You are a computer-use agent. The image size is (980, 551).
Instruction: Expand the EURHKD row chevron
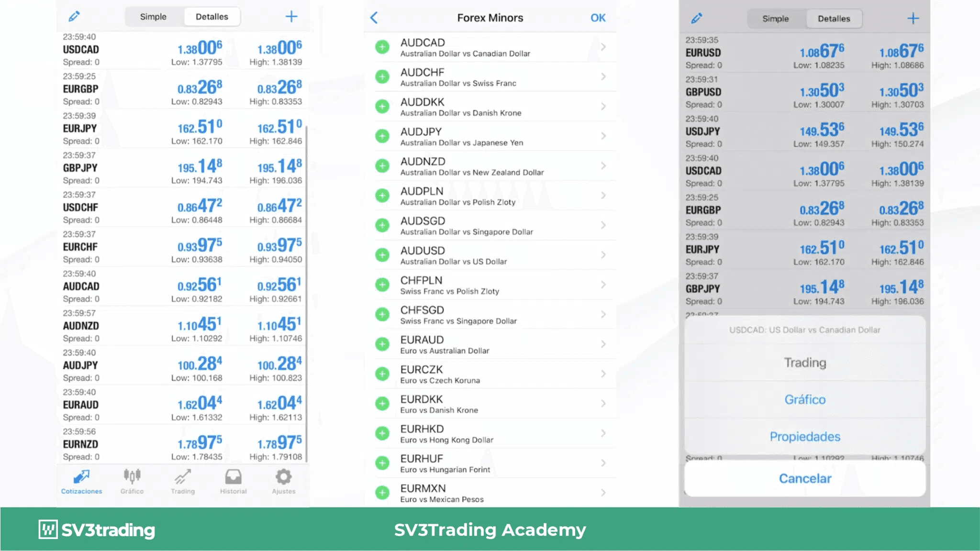point(603,433)
